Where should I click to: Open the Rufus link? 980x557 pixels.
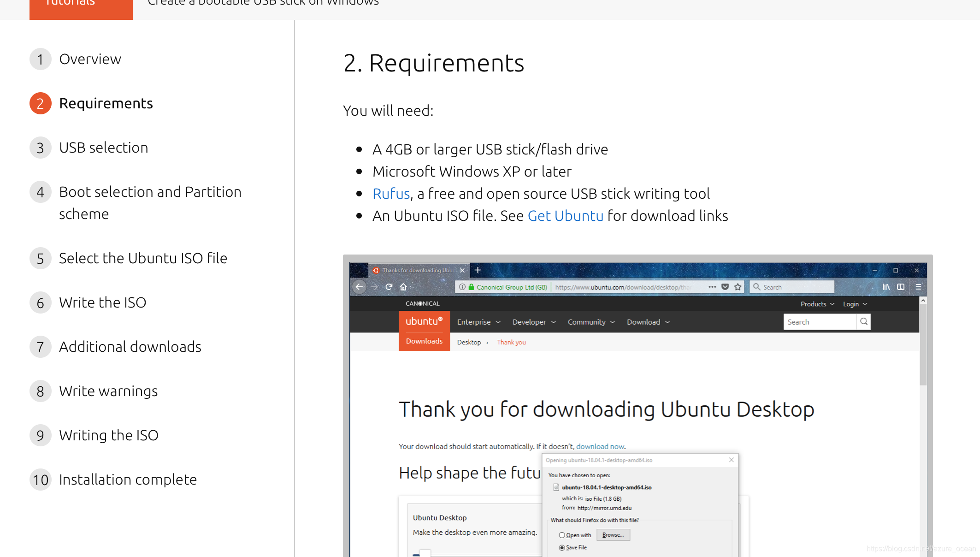click(x=391, y=194)
